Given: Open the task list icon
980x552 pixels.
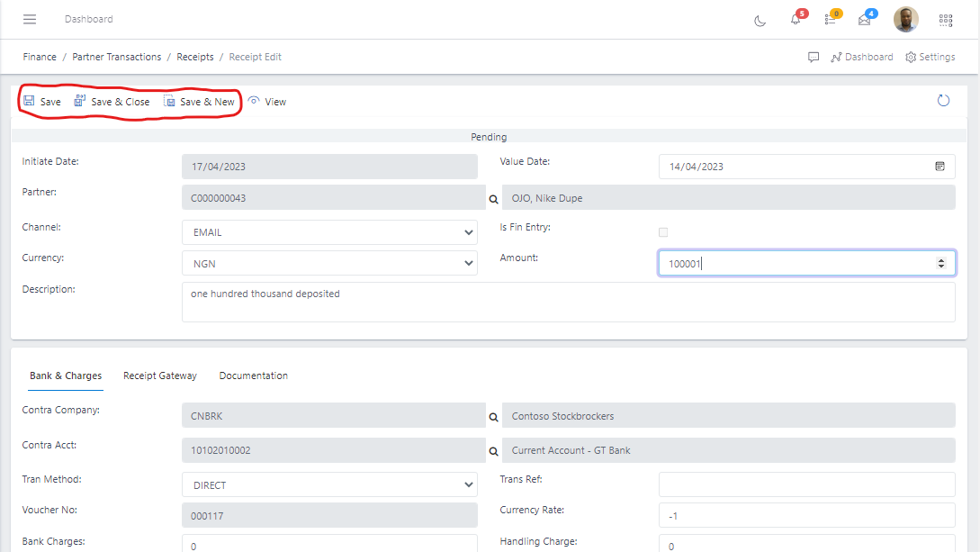Looking at the screenshot, I should 831,20.
